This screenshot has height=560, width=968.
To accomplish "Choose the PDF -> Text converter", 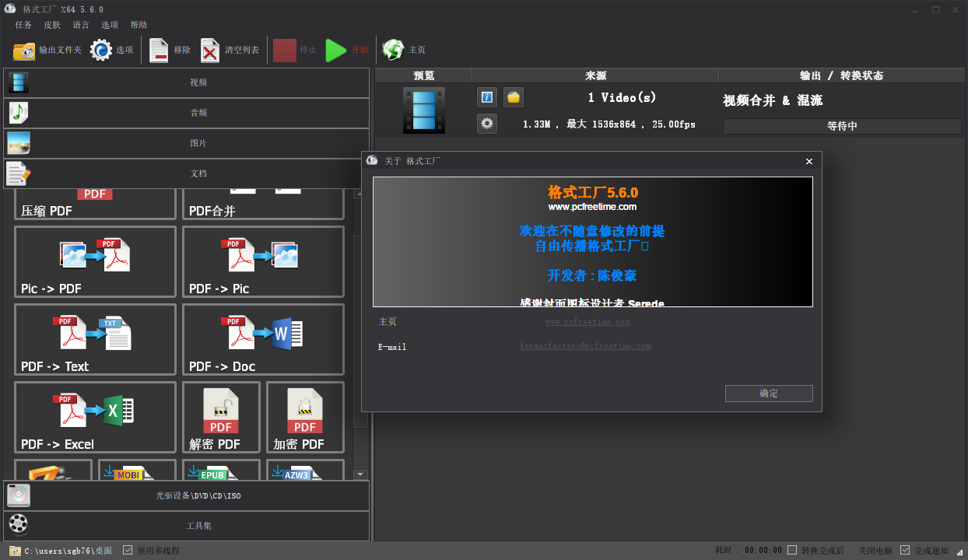I will tap(95, 339).
